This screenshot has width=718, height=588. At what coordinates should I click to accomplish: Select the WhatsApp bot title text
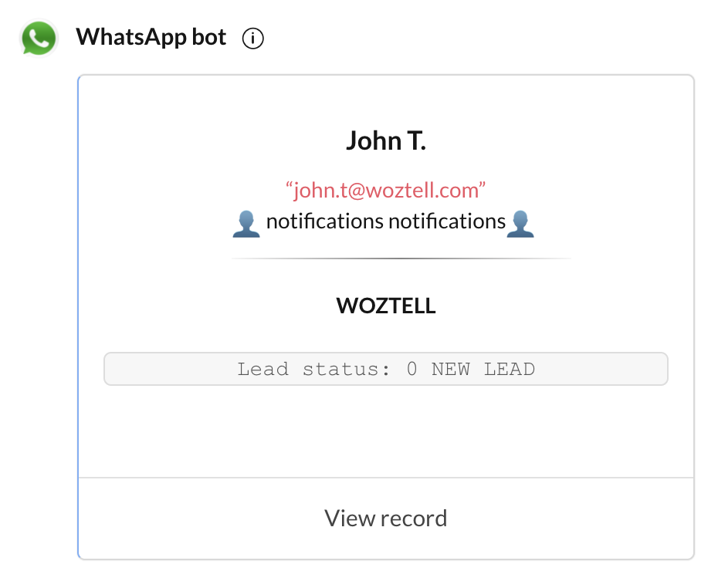click(x=151, y=37)
